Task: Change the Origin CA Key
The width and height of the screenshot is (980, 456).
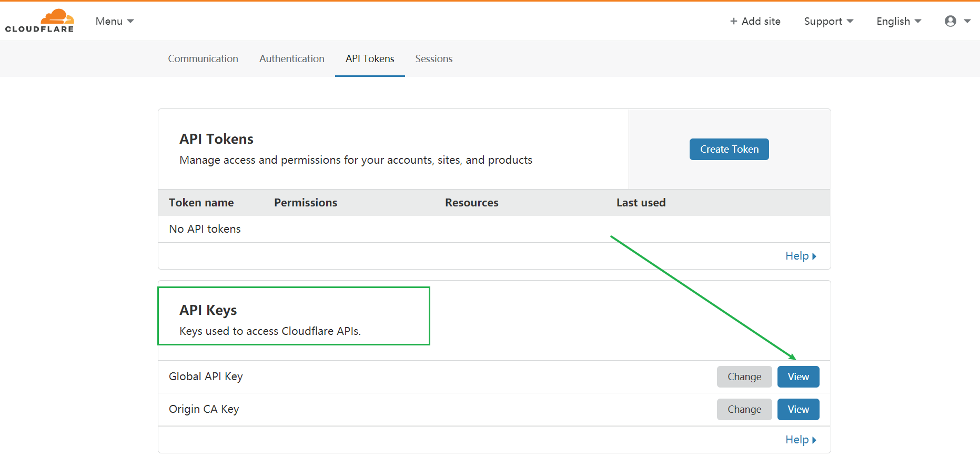Action: pyautogui.click(x=744, y=409)
